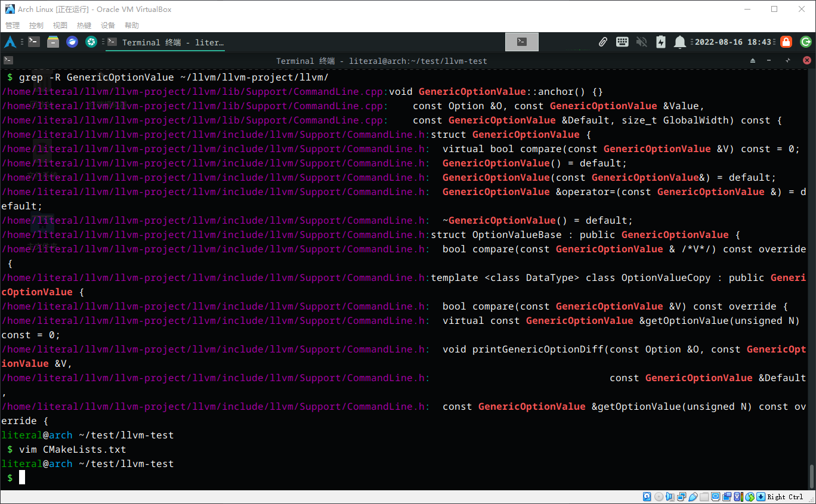Maximize the inner terminal window
816x504 pixels.
tap(788, 61)
